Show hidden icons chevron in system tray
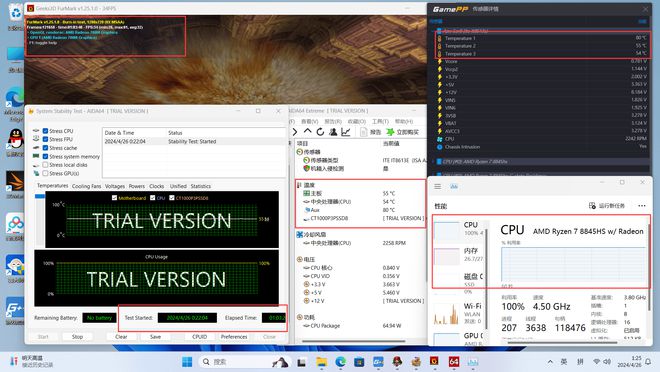Viewport: 660px width, 372px height. click(x=550, y=361)
